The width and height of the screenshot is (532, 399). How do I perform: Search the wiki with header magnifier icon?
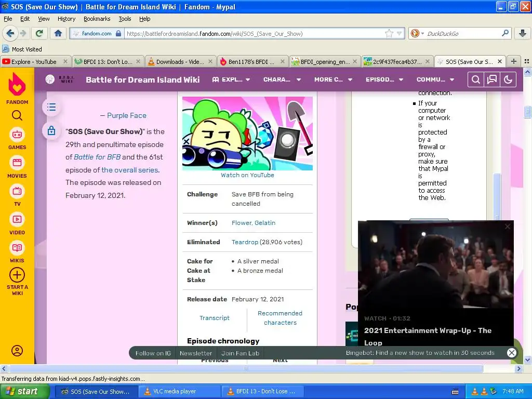click(476, 79)
